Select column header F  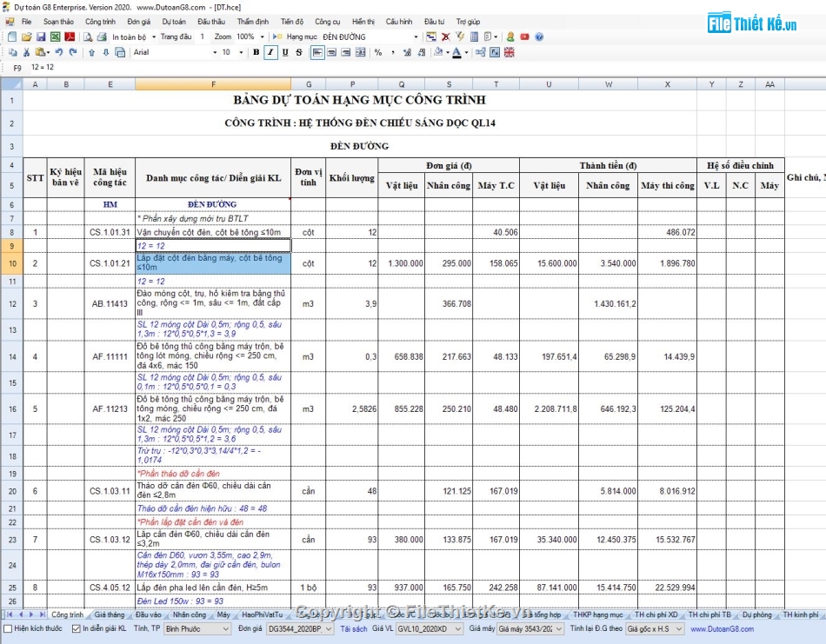pos(213,84)
